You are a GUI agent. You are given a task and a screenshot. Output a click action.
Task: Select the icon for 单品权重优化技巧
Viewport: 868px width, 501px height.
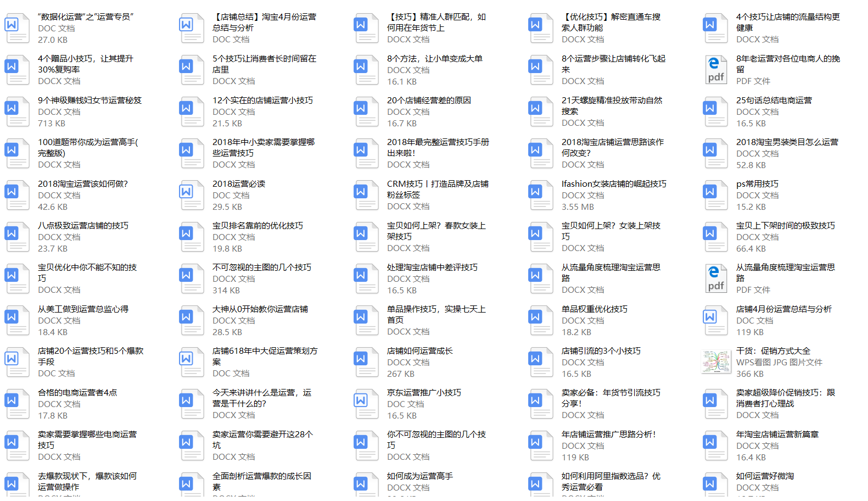click(541, 320)
